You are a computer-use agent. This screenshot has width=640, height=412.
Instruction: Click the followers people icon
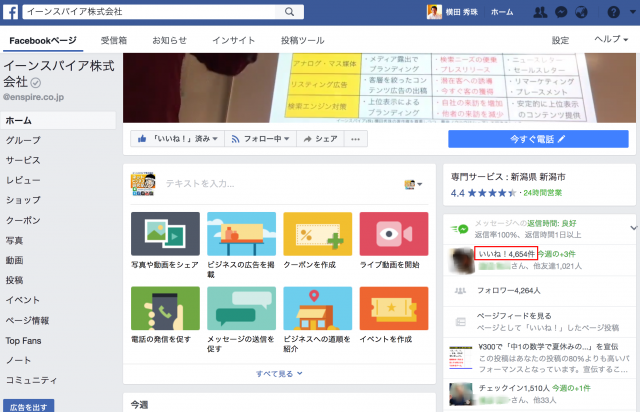460,291
